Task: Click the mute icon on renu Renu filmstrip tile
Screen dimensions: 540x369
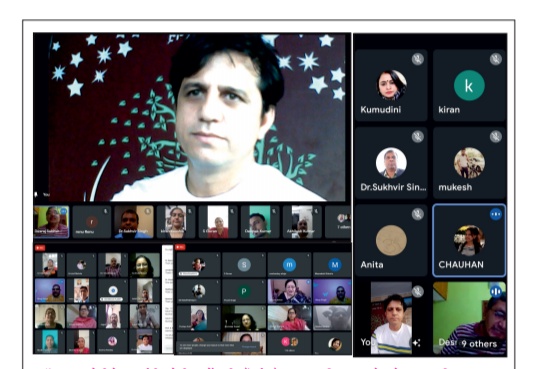Action: [106, 211]
